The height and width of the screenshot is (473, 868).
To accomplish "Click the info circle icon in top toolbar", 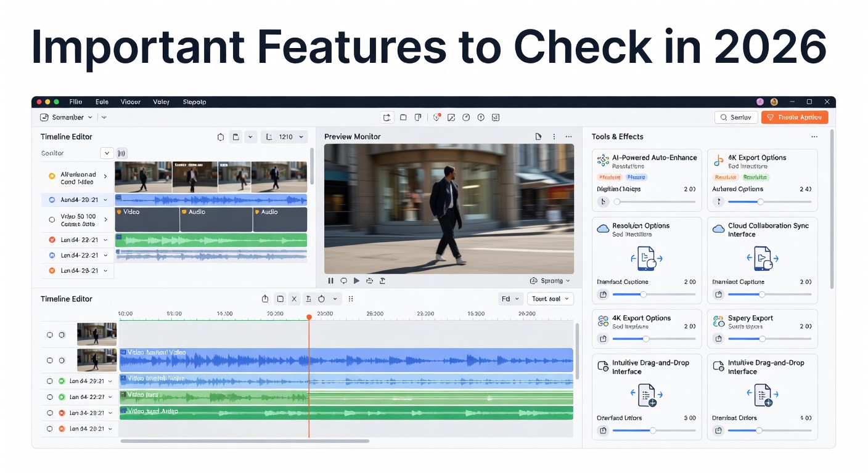I will (481, 117).
